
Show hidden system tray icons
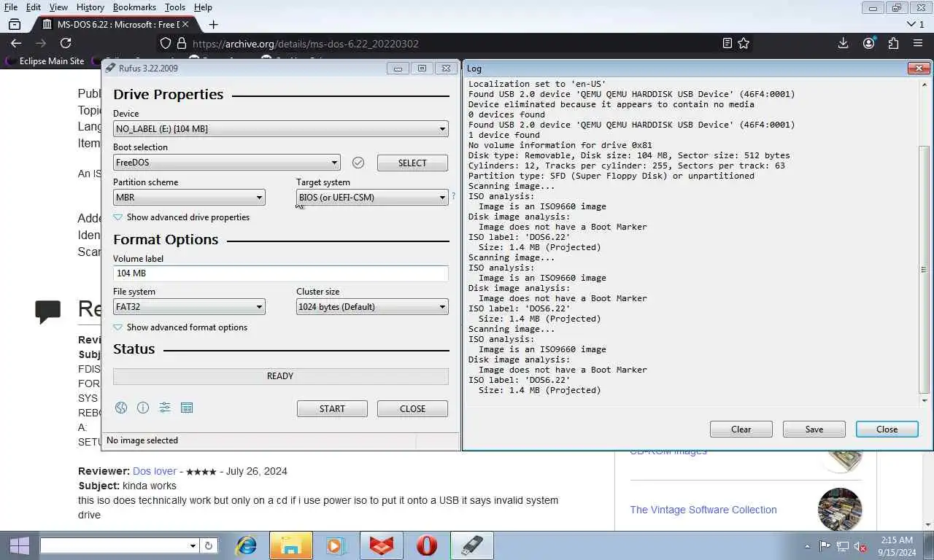click(807, 546)
